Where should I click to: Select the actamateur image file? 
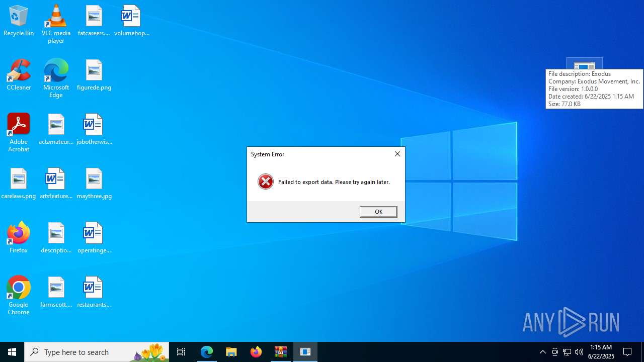point(56,130)
